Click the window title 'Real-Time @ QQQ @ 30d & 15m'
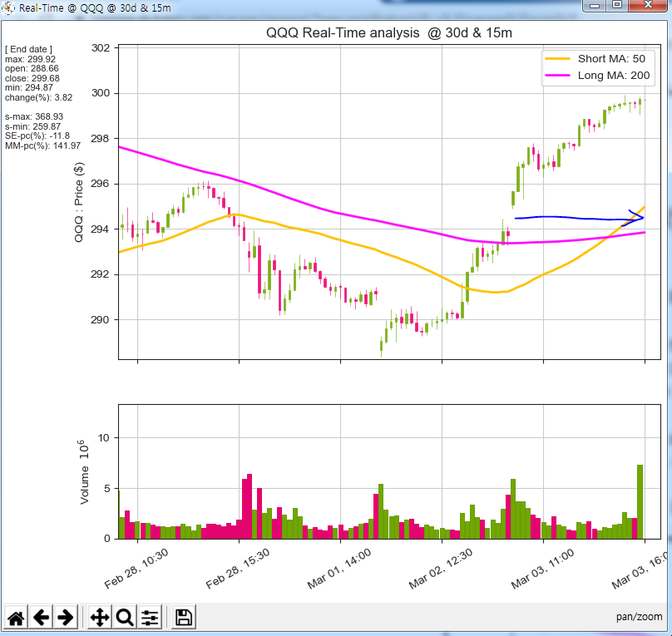The width and height of the screenshot is (672, 636). click(x=95, y=8)
